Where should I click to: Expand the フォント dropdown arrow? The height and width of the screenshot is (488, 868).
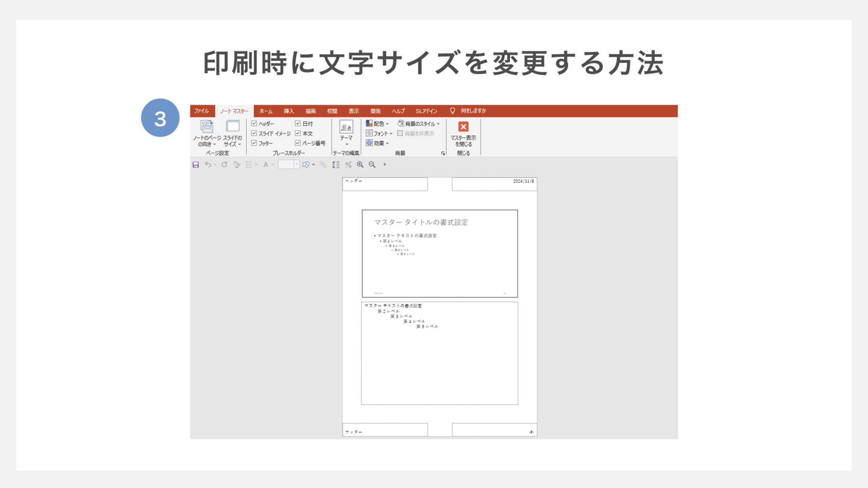pyautogui.click(x=391, y=134)
